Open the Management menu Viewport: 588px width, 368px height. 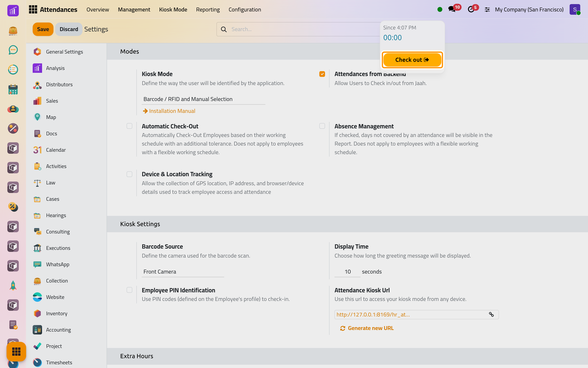[134, 10]
